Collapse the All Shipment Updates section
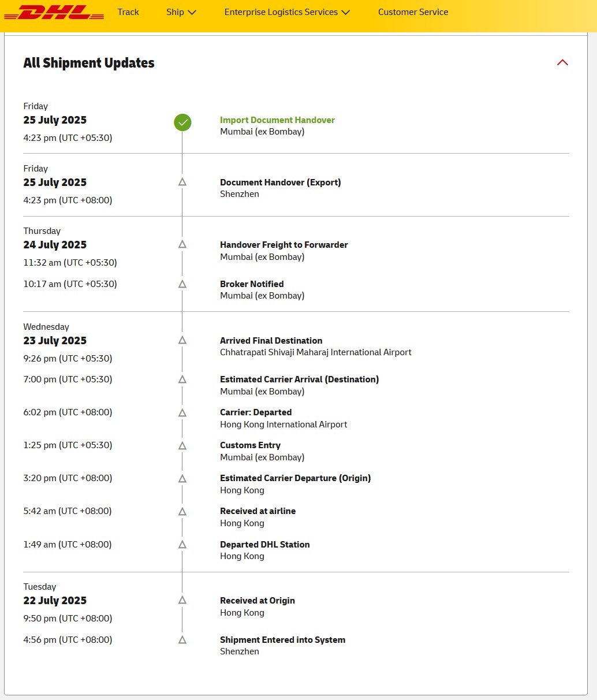This screenshot has width=597, height=700. [x=562, y=62]
